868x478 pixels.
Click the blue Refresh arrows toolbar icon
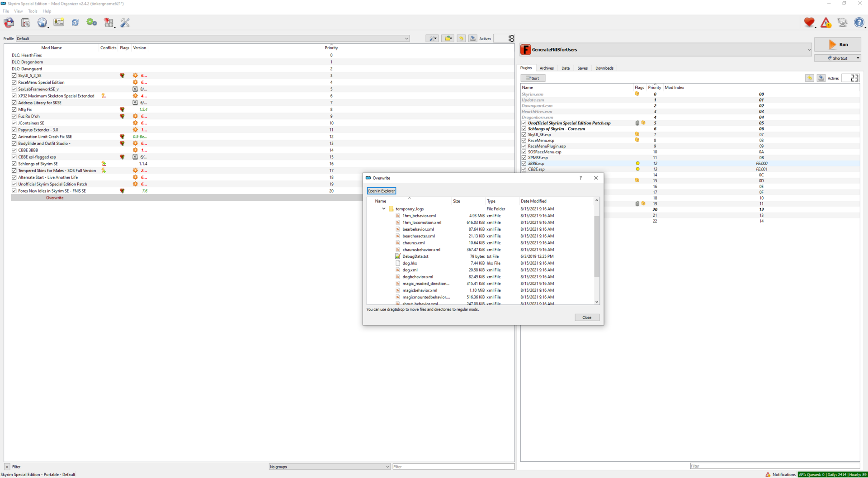coord(75,22)
